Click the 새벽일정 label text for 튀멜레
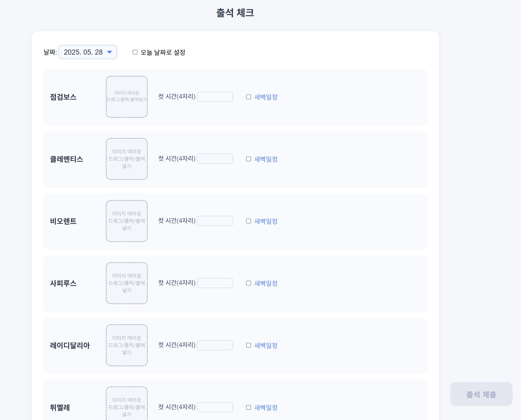This screenshot has width=521, height=420. tap(266, 408)
